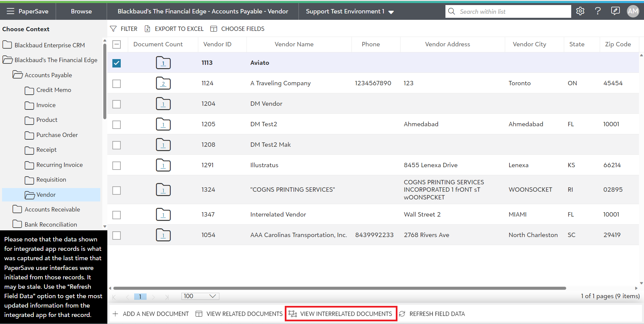
Task: Open the AM user avatar menu
Action: 633,11
